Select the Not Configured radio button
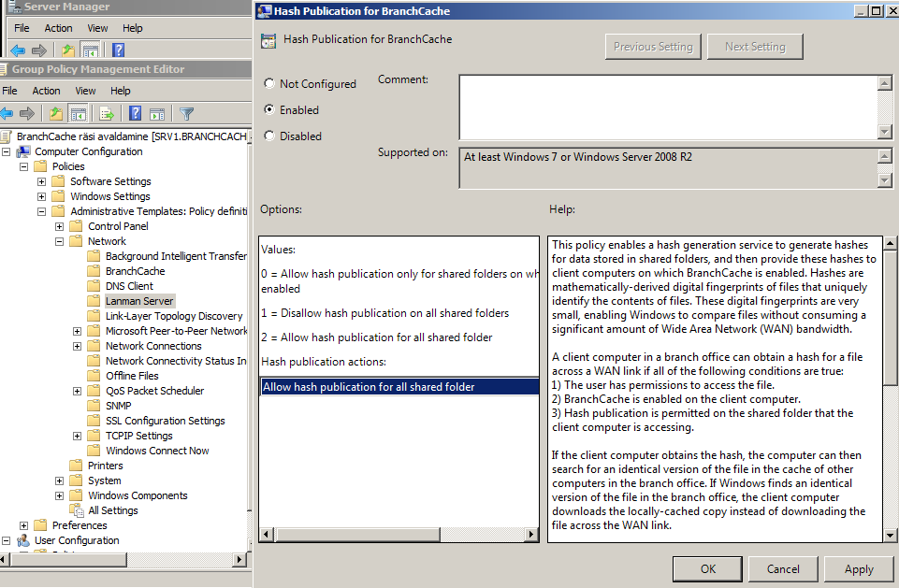This screenshot has width=899, height=588. (270, 84)
